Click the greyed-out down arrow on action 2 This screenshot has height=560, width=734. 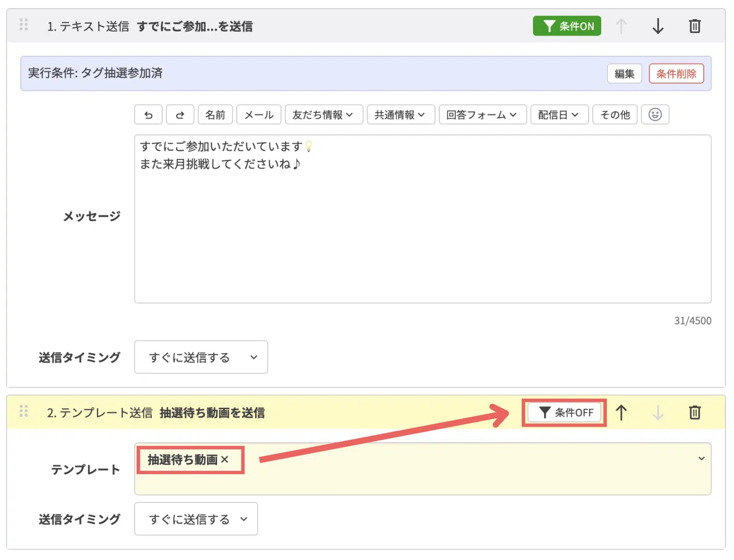click(x=658, y=412)
